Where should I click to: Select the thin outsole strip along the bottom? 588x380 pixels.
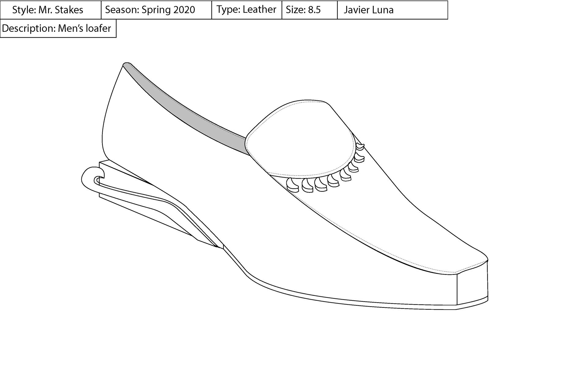(x=337, y=300)
